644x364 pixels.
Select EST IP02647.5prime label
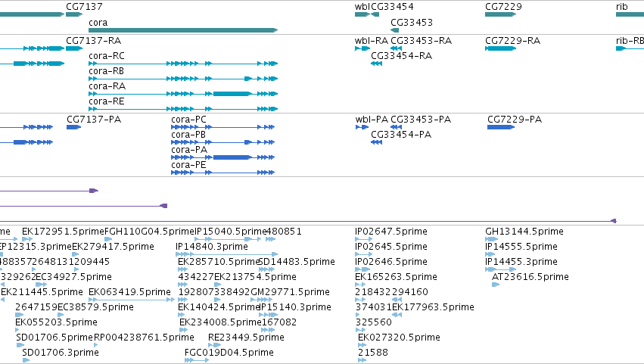(x=391, y=232)
